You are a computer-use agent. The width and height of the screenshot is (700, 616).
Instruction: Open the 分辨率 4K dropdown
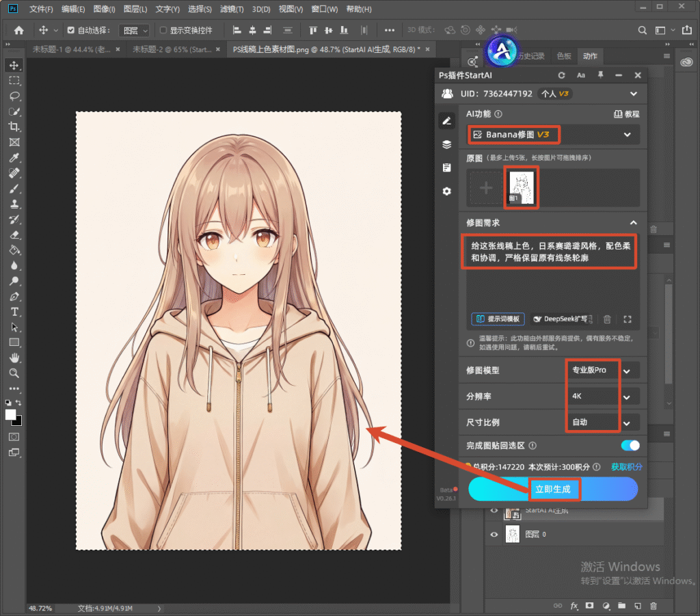pos(603,397)
